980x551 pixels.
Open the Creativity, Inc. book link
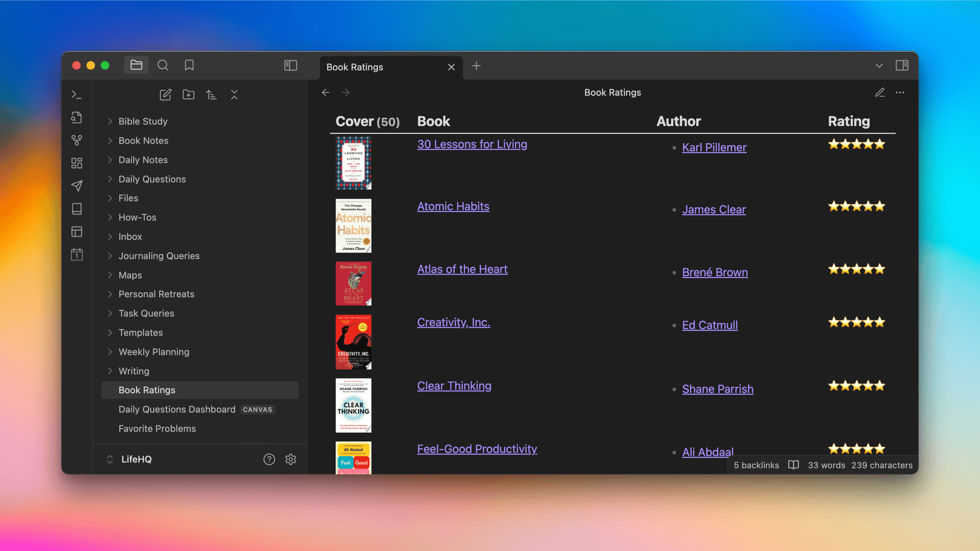point(454,322)
